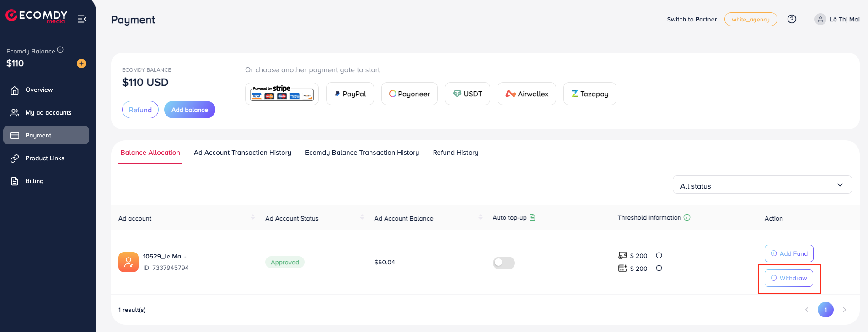
Task: Open help via the question mark icon
Action: (x=792, y=19)
